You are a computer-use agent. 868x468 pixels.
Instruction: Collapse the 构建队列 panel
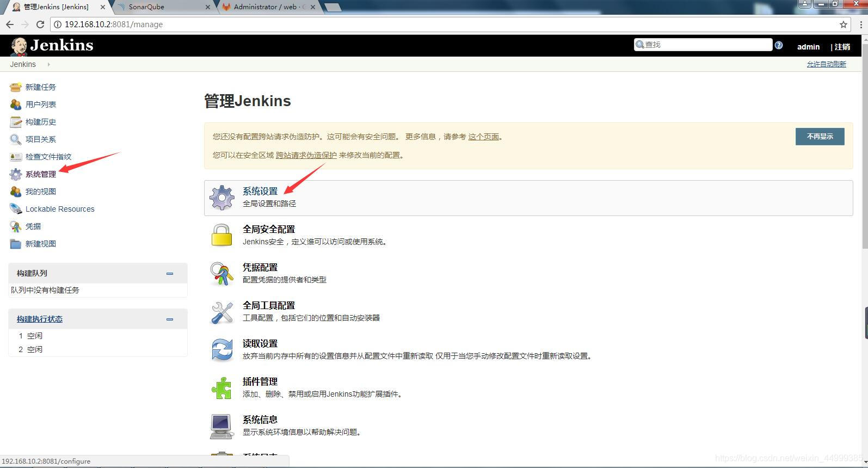point(170,274)
